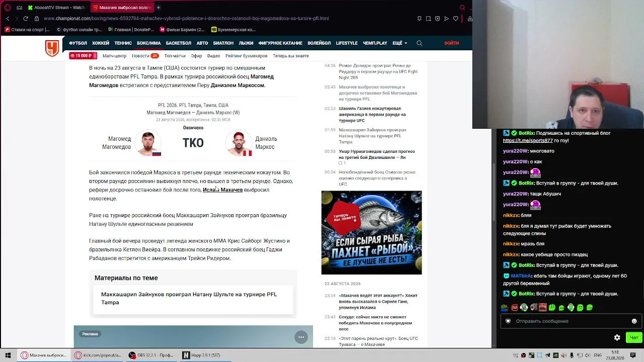The image size is (644, 362).
Task: Open the БАСКЕТБОЛ section
Action: tap(179, 43)
